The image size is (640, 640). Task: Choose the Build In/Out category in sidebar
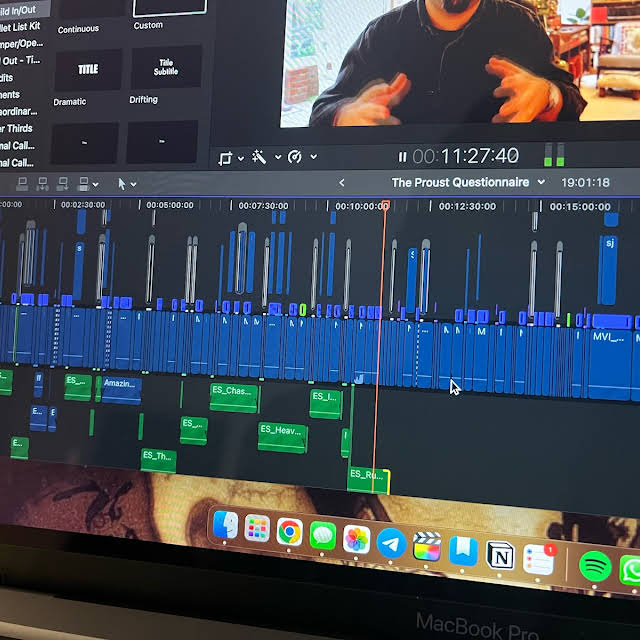(x=20, y=10)
